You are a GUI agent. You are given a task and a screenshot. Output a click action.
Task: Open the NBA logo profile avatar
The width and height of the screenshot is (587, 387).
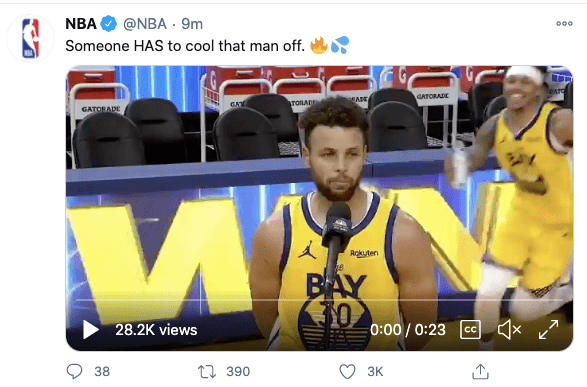[31, 38]
